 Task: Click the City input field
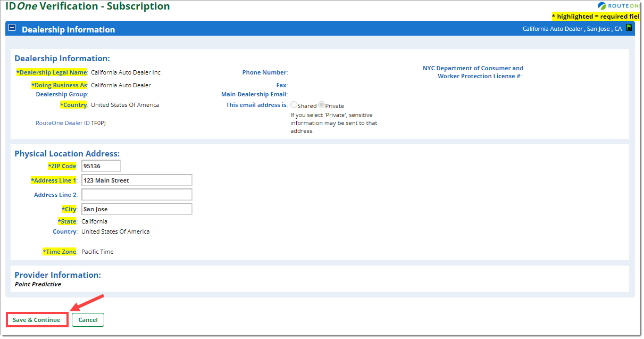coord(137,209)
